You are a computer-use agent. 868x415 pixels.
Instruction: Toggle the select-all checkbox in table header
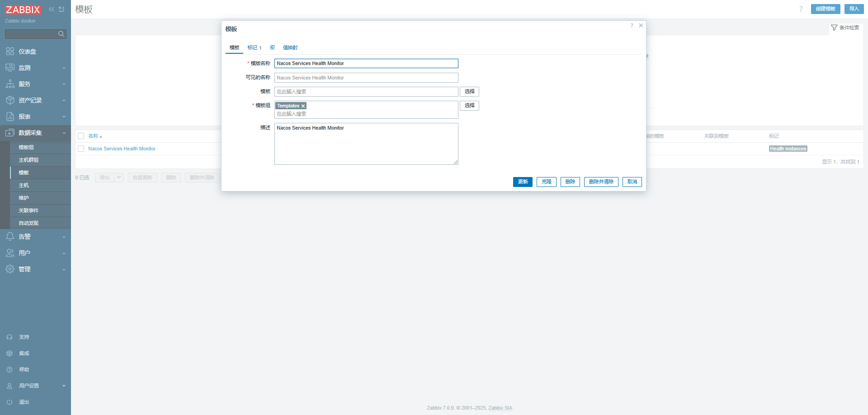pyautogui.click(x=81, y=136)
